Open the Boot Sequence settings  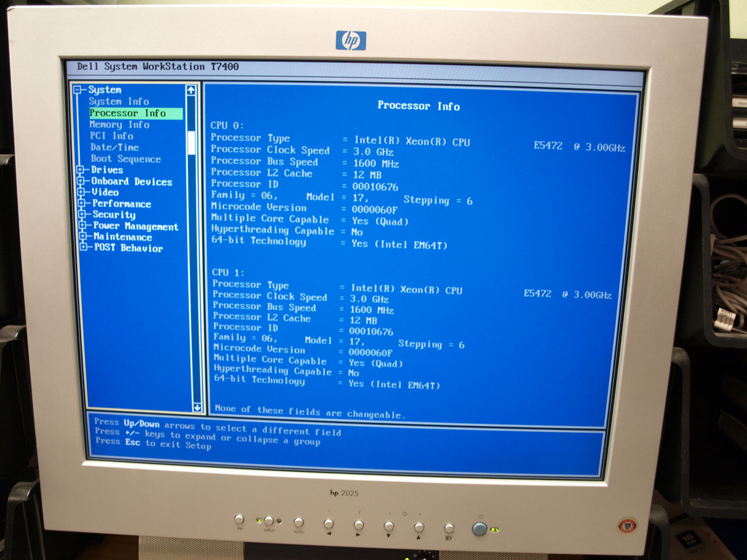coord(125,159)
